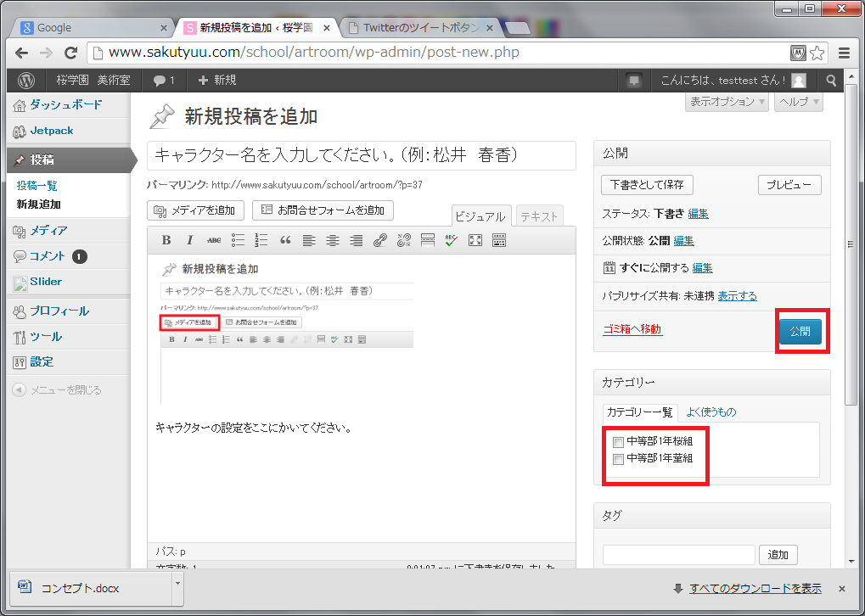Click the プレビュー button
865x616 pixels.
[x=789, y=185]
